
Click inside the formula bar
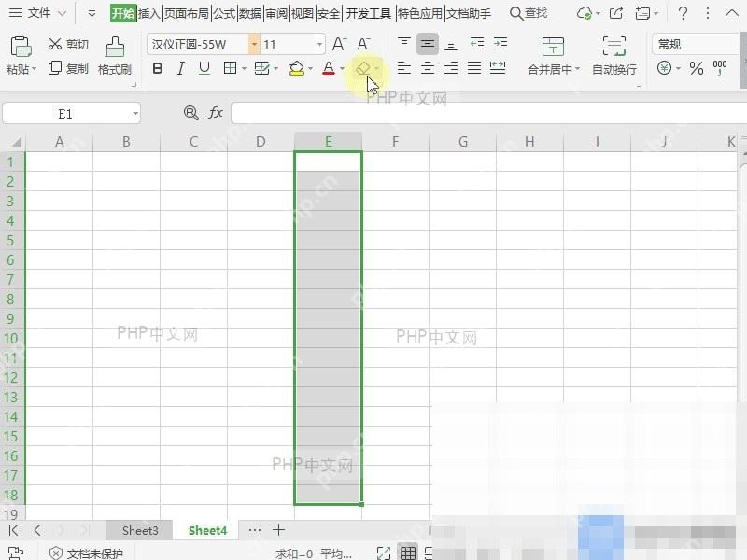(488, 113)
